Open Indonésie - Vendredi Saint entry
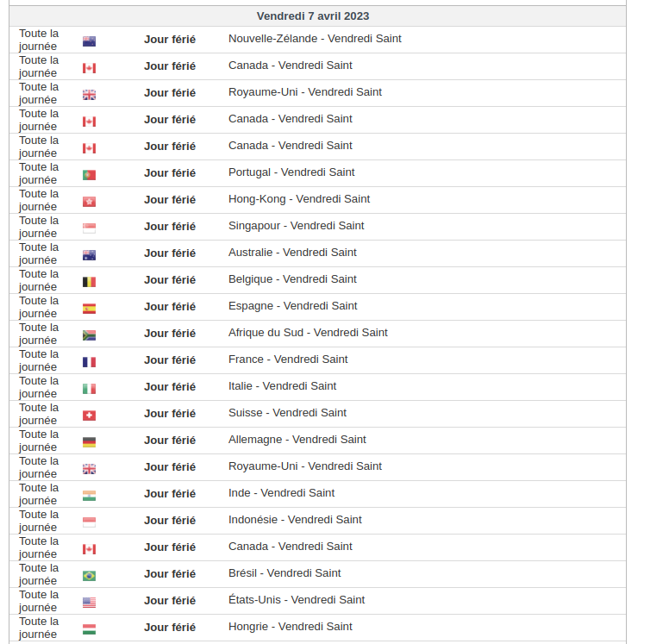The image size is (669, 644). point(295,520)
